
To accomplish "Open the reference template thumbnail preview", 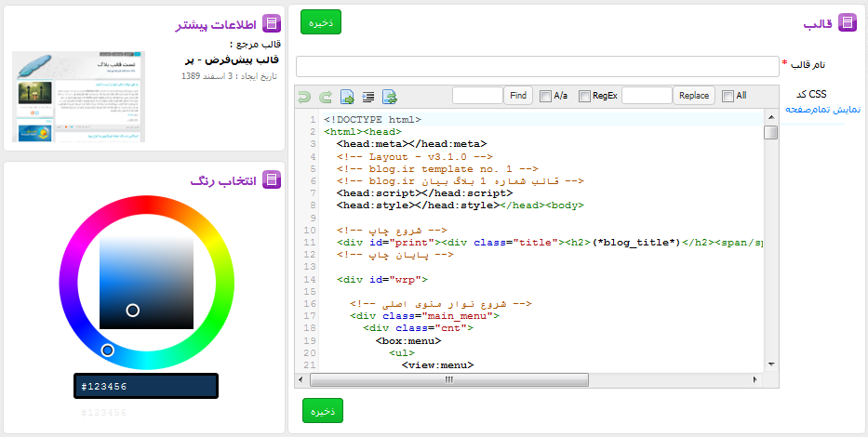I will tap(78, 97).
